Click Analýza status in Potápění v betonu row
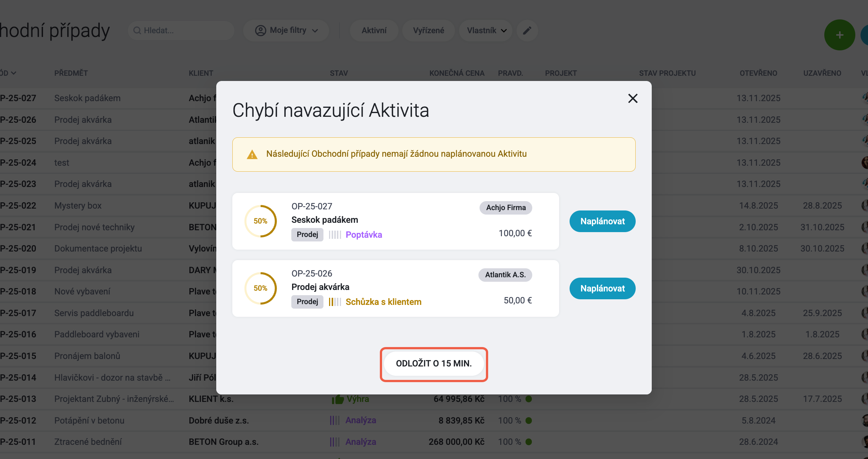 (360, 421)
